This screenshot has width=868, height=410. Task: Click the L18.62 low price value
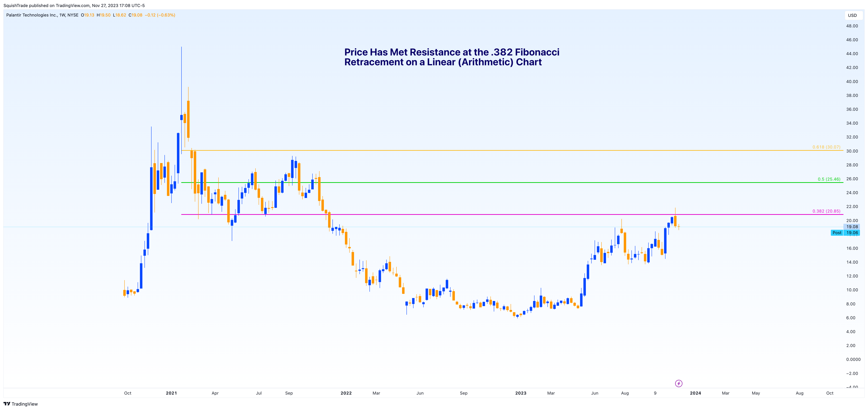pos(120,15)
